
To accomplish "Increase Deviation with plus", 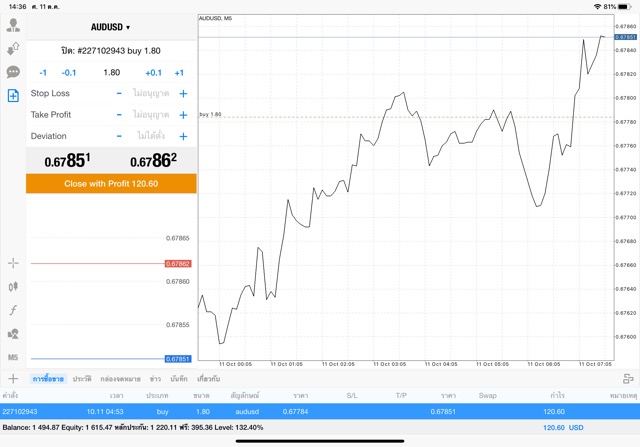I will coord(183,136).
